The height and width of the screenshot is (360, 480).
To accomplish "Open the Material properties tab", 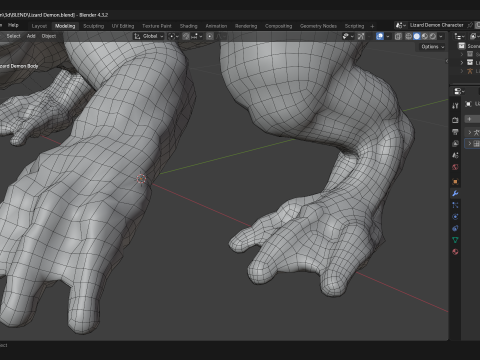I will [455, 252].
